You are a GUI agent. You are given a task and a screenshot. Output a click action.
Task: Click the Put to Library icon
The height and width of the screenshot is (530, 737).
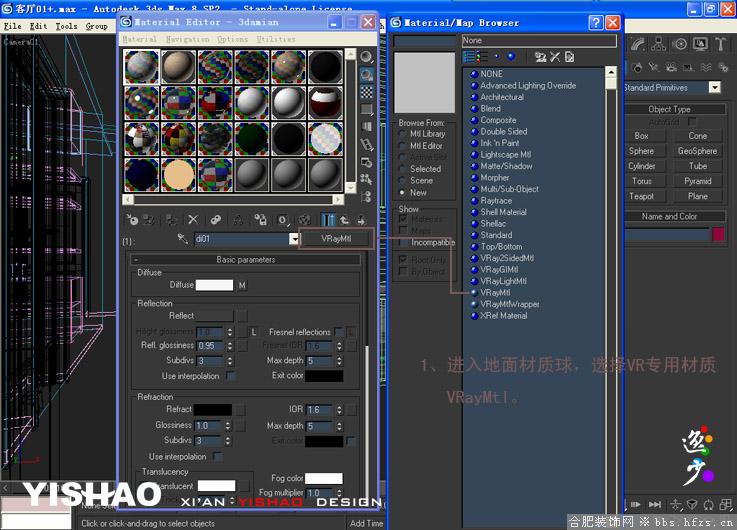(260, 219)
